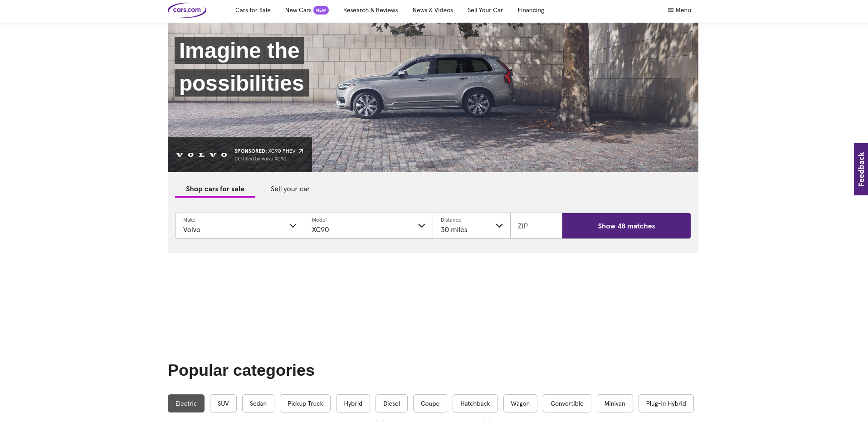
Task: Go to Sell Your Car page
Action: point(485,10)
